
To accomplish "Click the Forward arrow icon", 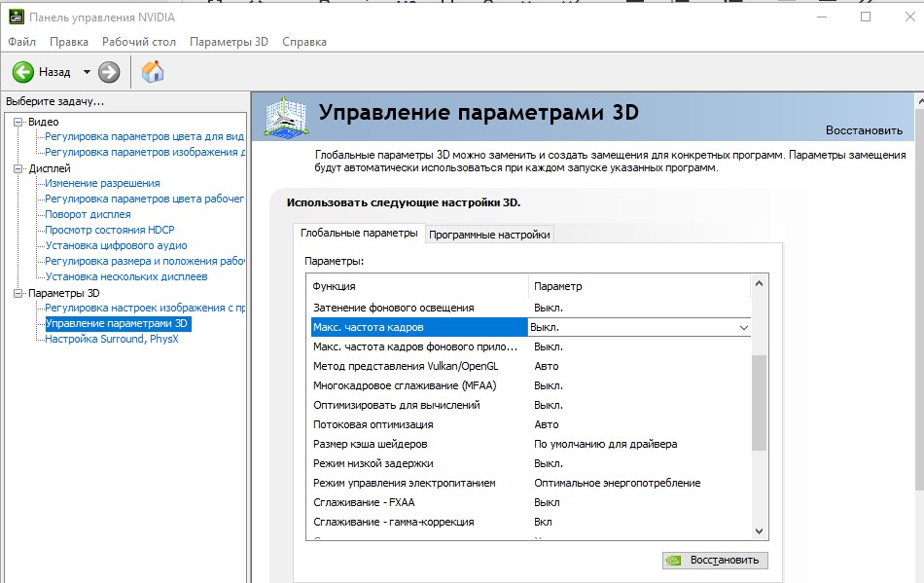I will 108,72.
